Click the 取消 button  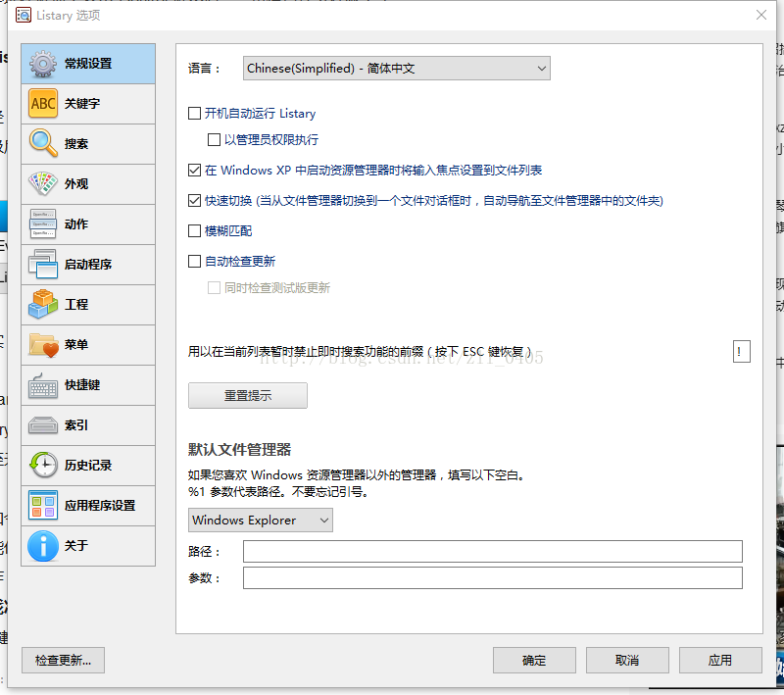click(627, 660)
